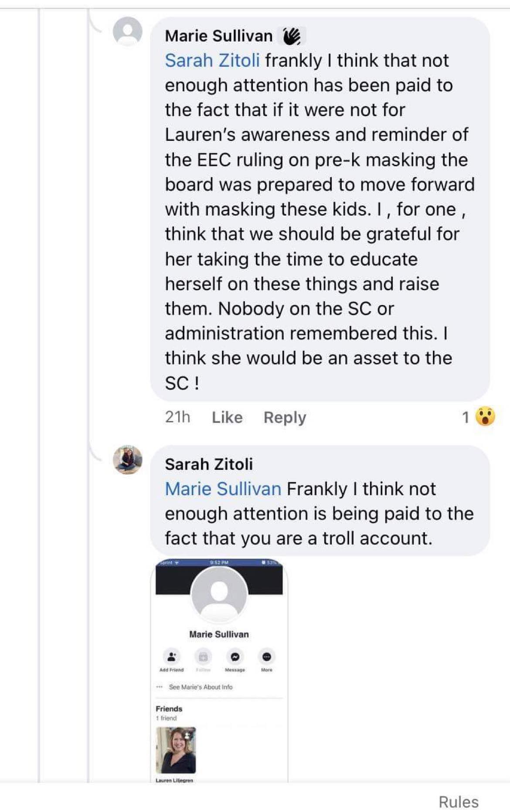Tap the greyed Follow icon in screenshot
This screenshot has height=812, width=510.
tap(203, 657)
